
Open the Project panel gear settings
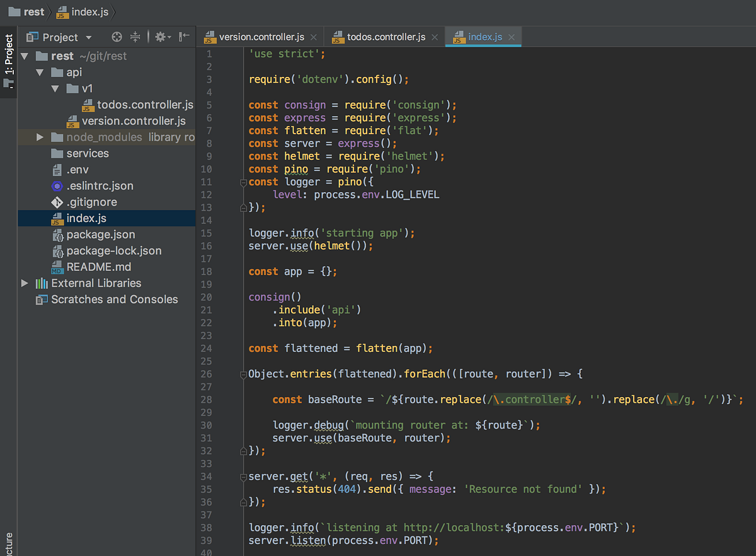point(161,37)
